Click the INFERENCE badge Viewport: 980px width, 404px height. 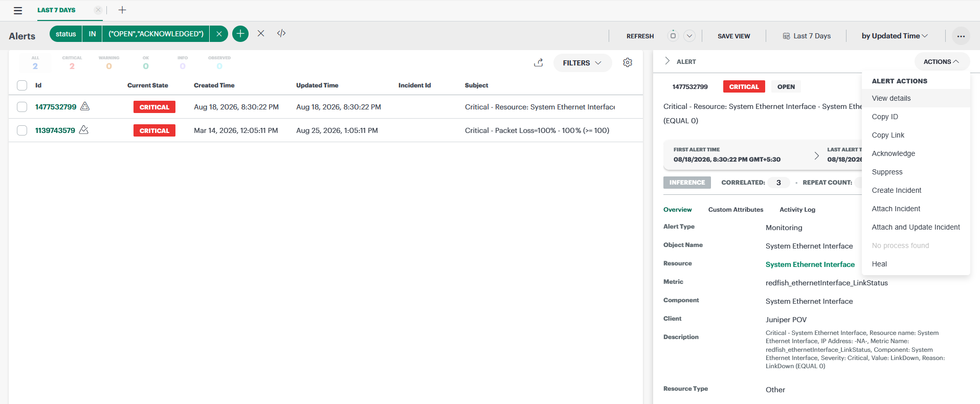point(687,183)
